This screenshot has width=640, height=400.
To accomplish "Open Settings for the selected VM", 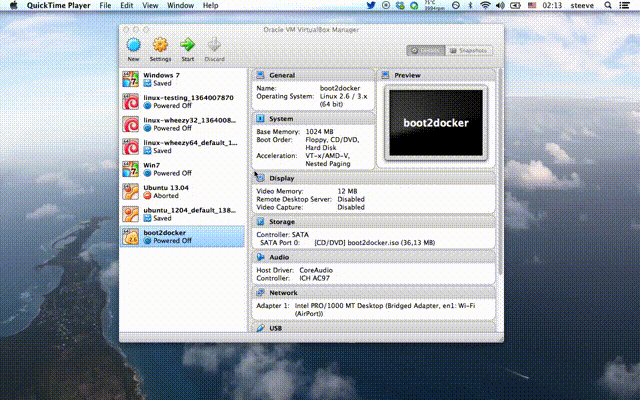I will coord(160,49).
